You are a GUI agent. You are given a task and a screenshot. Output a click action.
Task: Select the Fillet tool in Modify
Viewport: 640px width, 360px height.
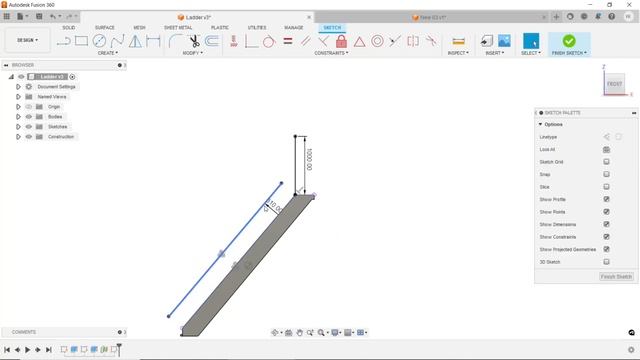176,41
